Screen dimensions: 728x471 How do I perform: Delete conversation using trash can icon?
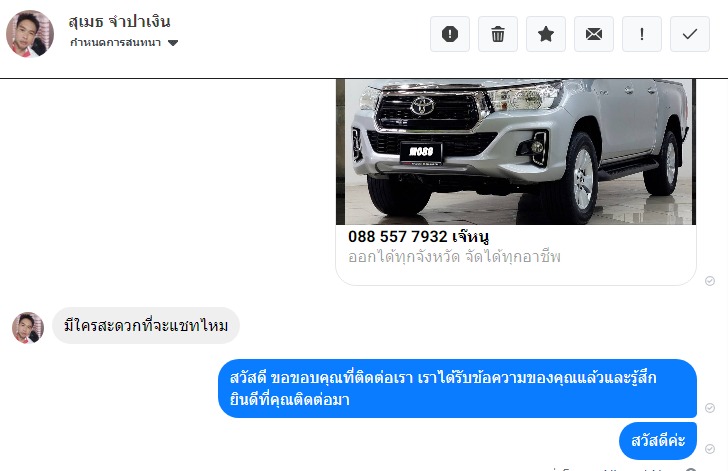click(x=498, y=34)
